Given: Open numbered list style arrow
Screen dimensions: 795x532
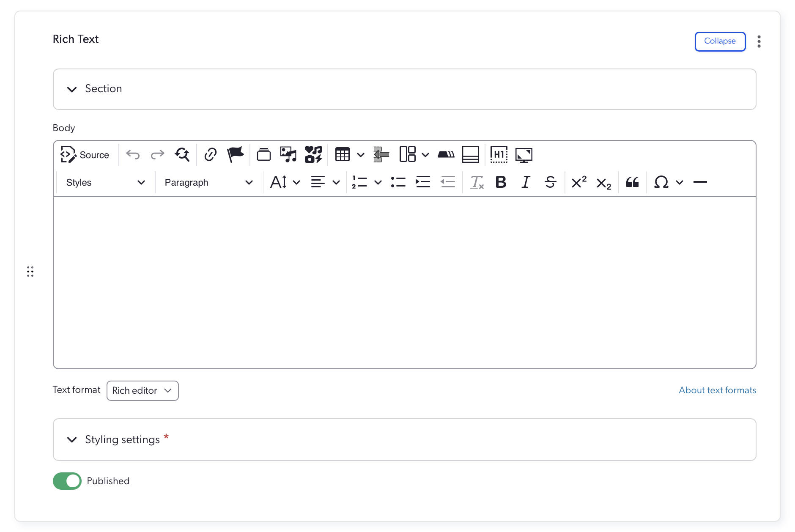Looking at the screenshot, I should pyautogui.click(x=378, y=183).
